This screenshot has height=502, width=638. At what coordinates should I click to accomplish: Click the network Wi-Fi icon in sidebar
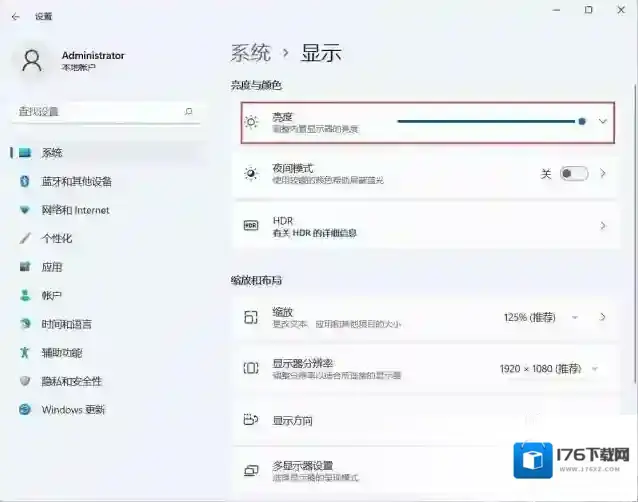point(25,210)
